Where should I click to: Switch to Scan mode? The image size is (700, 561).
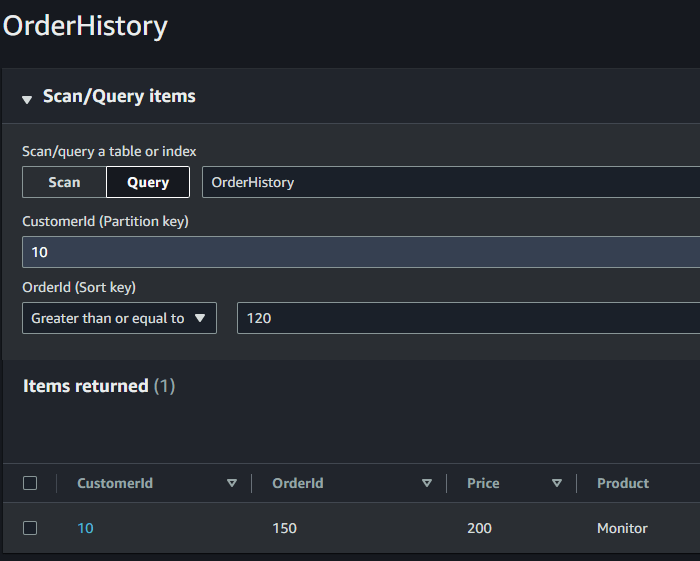coord(64,182)
